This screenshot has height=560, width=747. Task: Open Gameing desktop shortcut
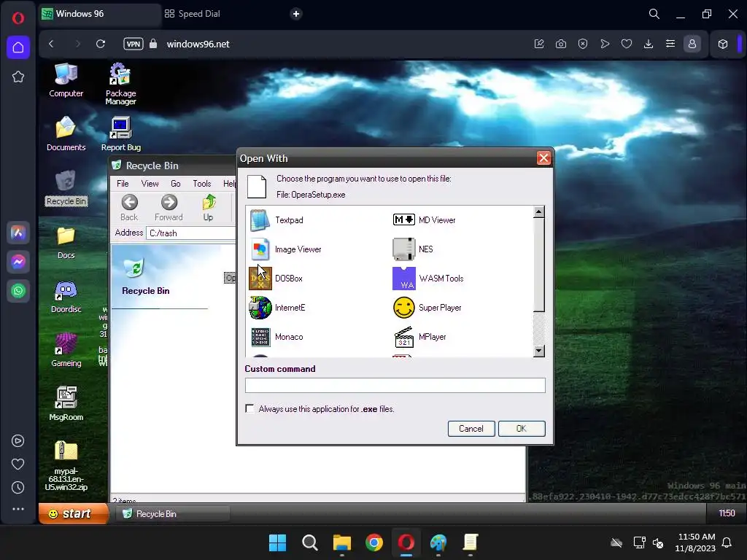coord(66,351)
